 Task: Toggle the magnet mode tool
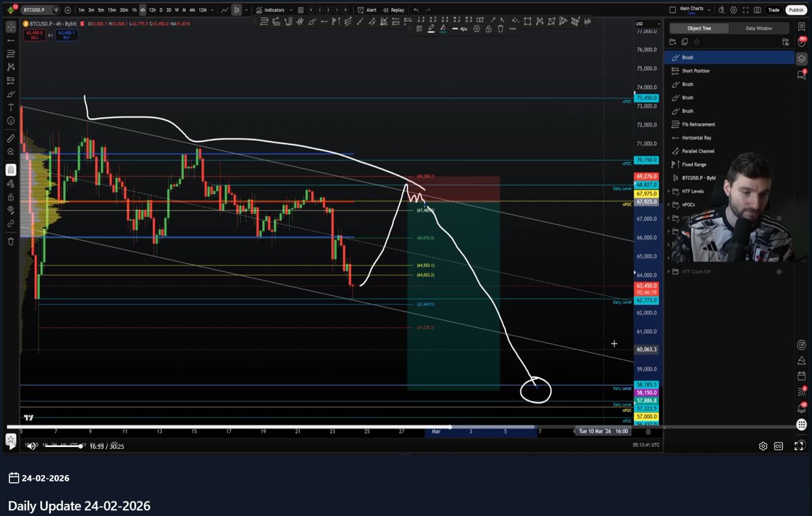10,170
